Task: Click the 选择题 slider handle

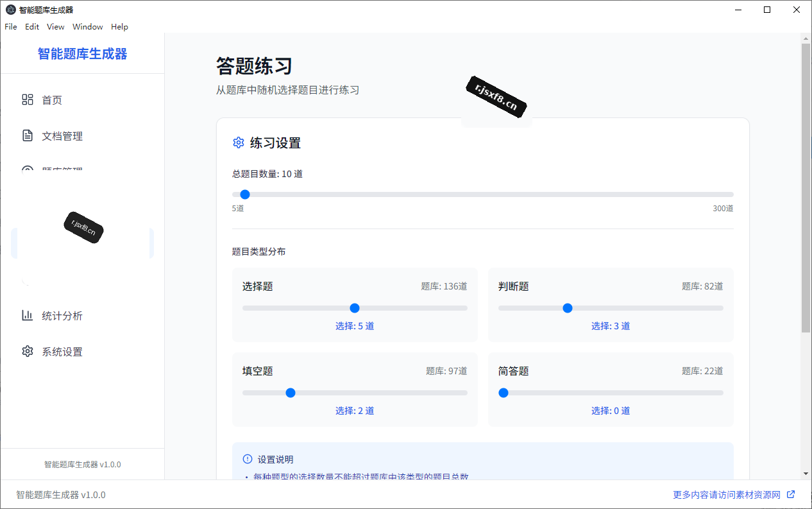Action: click(x=355, y=308)
